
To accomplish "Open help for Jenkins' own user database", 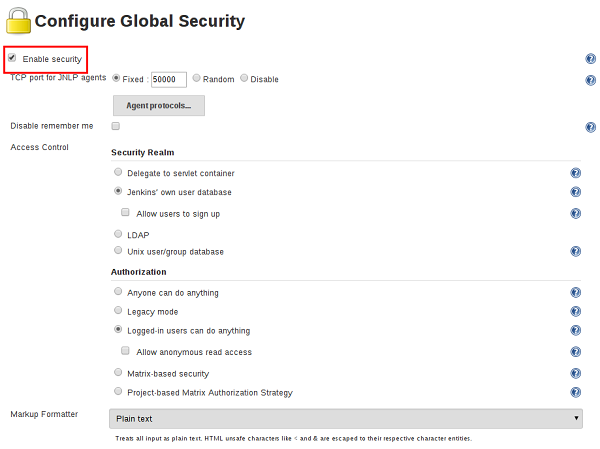I will [576, 192].
